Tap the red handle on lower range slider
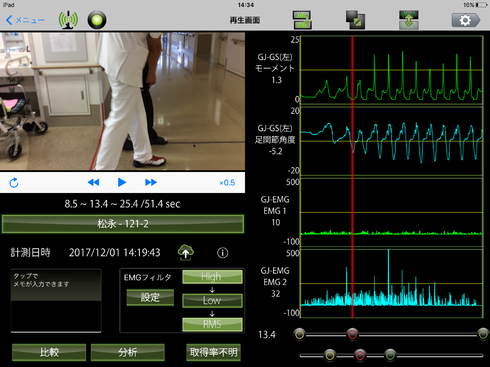 (x=360, y=355)
